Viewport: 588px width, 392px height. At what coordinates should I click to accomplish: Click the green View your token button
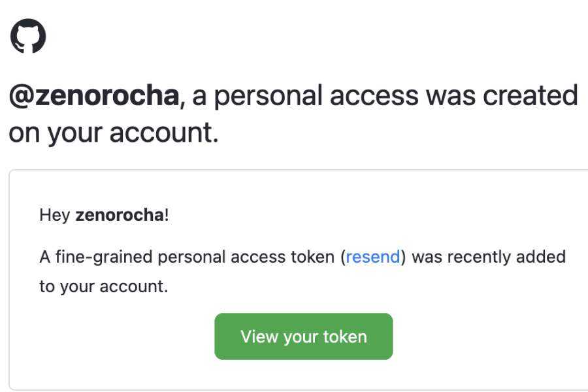[x=303, y=336]
